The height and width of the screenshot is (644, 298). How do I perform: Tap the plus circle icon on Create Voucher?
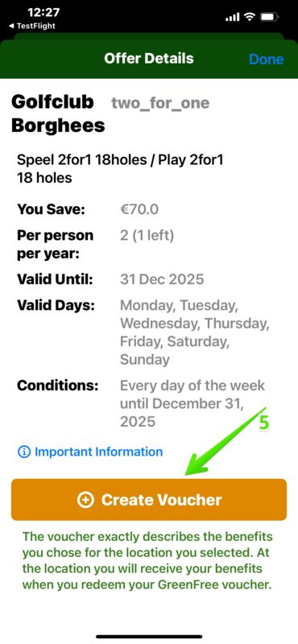tap(85, 500)
